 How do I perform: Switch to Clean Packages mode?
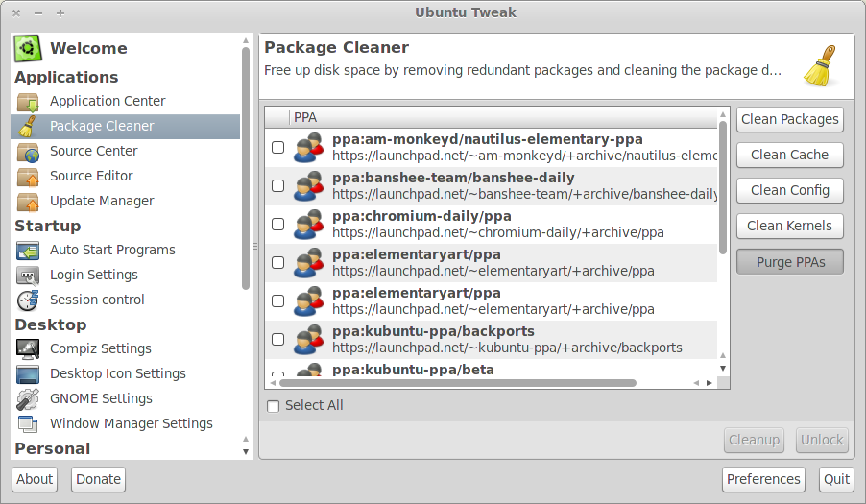789,119
